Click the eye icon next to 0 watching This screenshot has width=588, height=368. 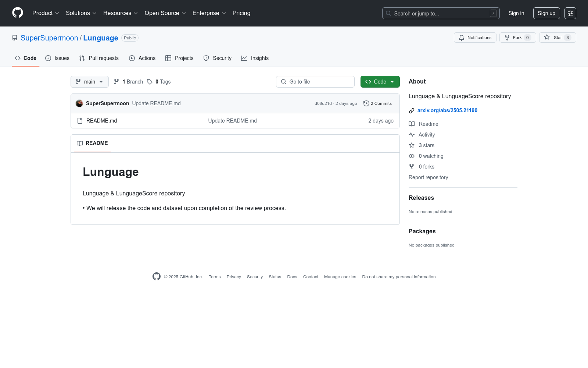coord(412,156)
